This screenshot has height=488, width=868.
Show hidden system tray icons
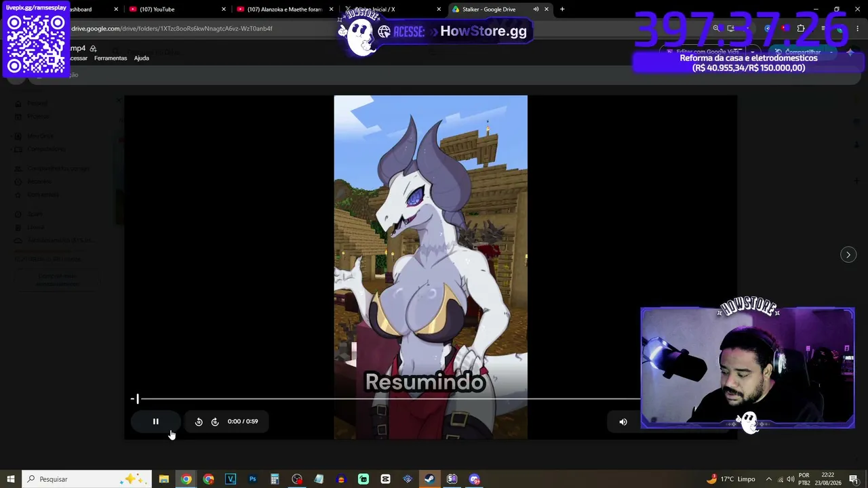768,479
